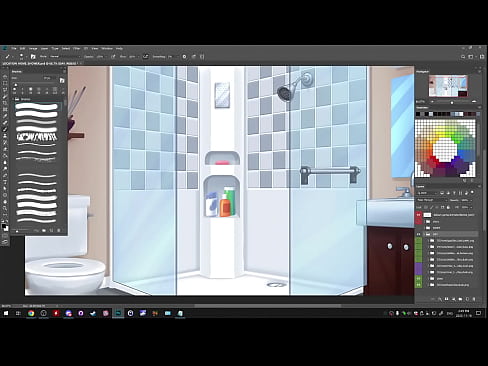Screen dimensions: 488x366
Task: Toggle visibility eye of the bottom green-labeled layer
Action: pyautogui.click(x=419, y=285)
